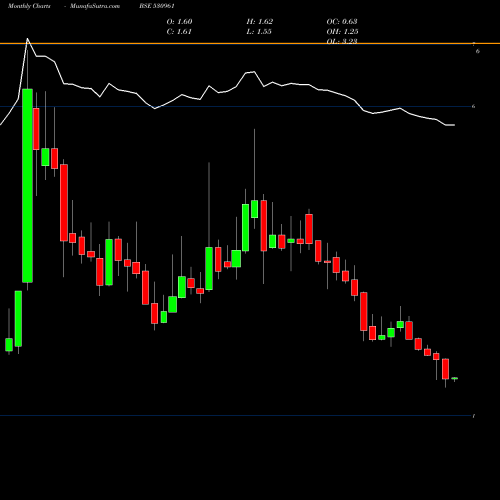Click the peak of the white line
The width and height of the screenshot is (500, 500).
27,39
